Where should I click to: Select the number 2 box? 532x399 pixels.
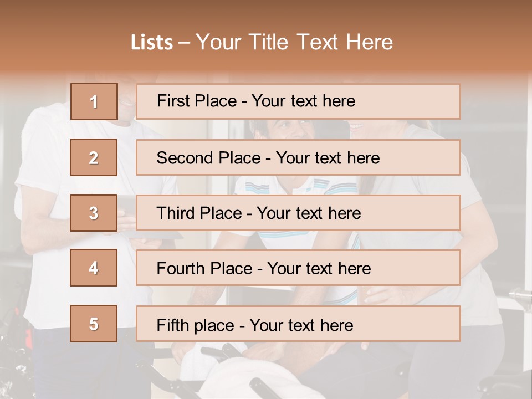point(94,157)
